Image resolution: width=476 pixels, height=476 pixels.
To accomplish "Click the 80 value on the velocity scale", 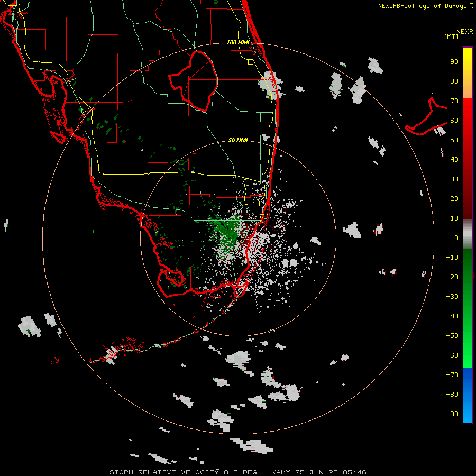I will click(x=454, y=81).
